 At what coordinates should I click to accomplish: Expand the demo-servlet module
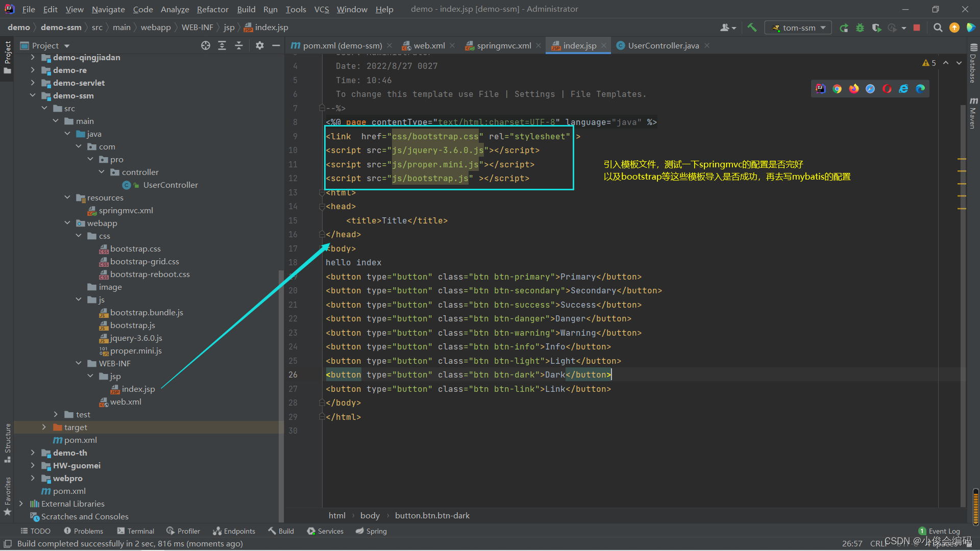(x=33, y=83)
